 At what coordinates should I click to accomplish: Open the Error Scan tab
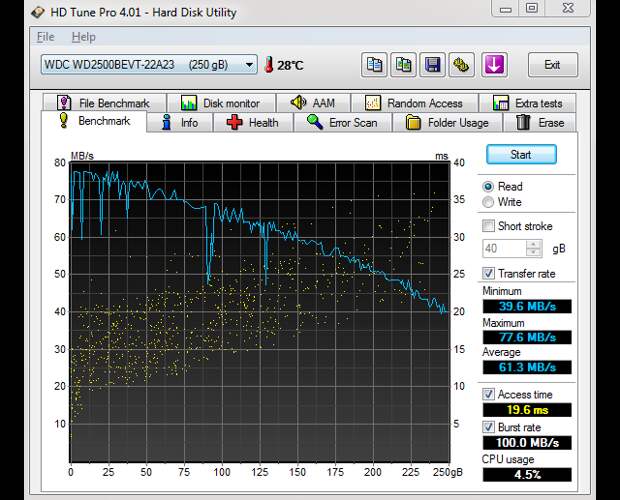coord(342,123)
